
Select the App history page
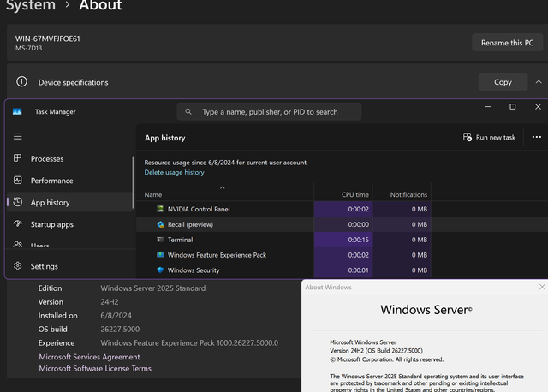[x=69, y=202]
